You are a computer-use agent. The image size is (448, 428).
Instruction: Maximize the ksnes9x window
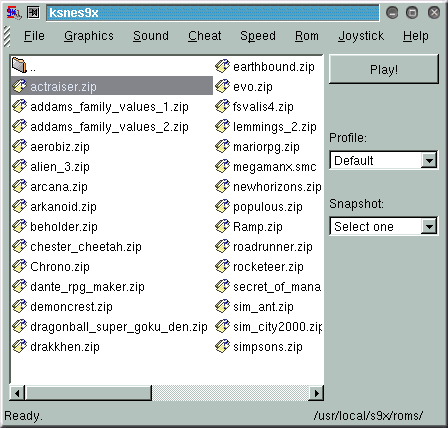pyautogui.click(x=412, y=13)
